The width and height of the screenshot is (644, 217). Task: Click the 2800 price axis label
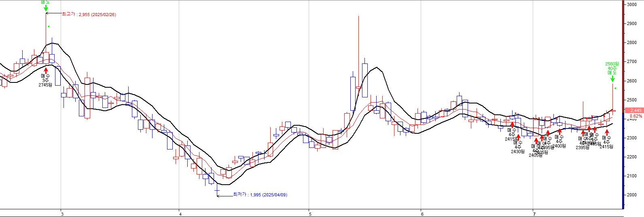[x=632, y=42]
